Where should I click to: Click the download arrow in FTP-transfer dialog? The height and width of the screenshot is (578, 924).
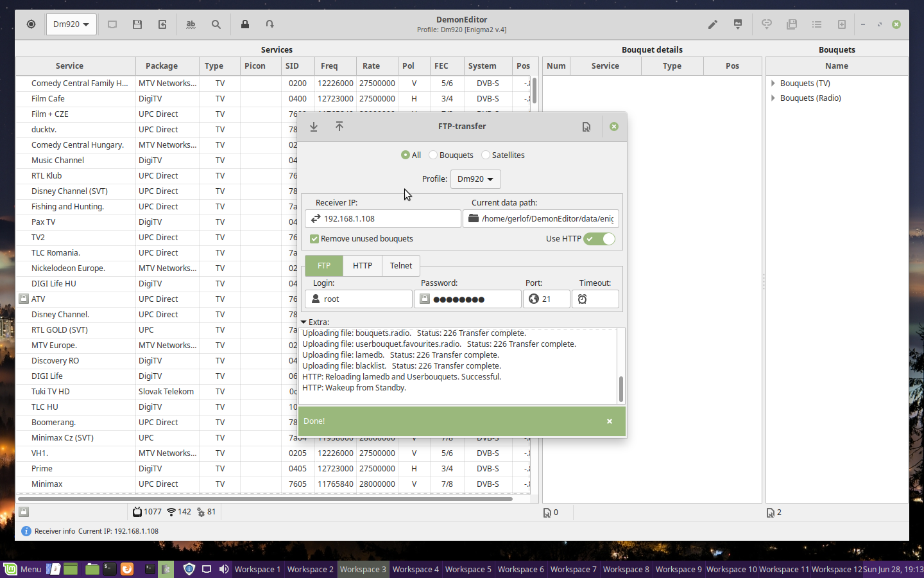coord(314,127)
